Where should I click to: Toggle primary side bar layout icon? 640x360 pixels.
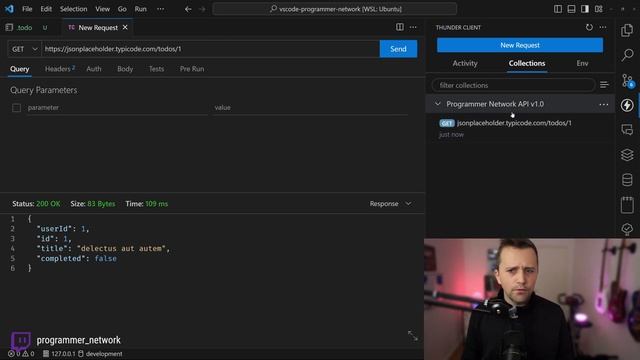point(558,9)
